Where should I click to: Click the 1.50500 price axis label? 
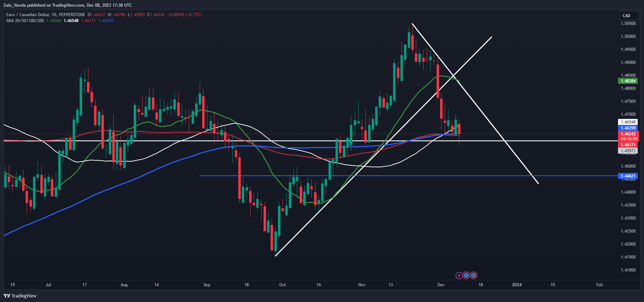coord(628,24)
